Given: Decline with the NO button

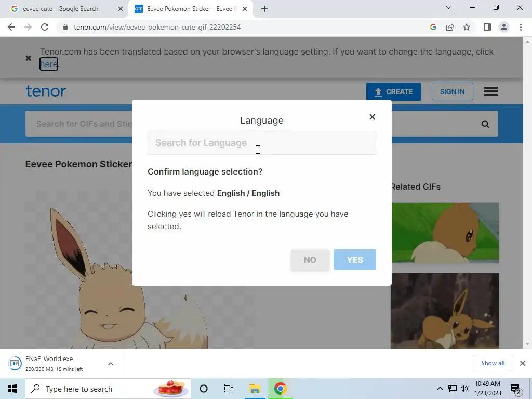Looking at the screenshot, I should click(x=310, y=260).
